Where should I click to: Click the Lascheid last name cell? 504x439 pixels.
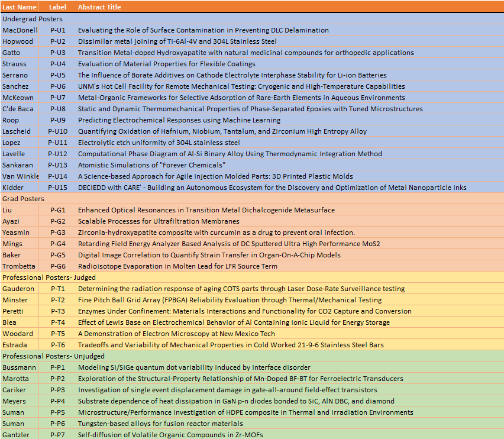[x=20, y=131]
